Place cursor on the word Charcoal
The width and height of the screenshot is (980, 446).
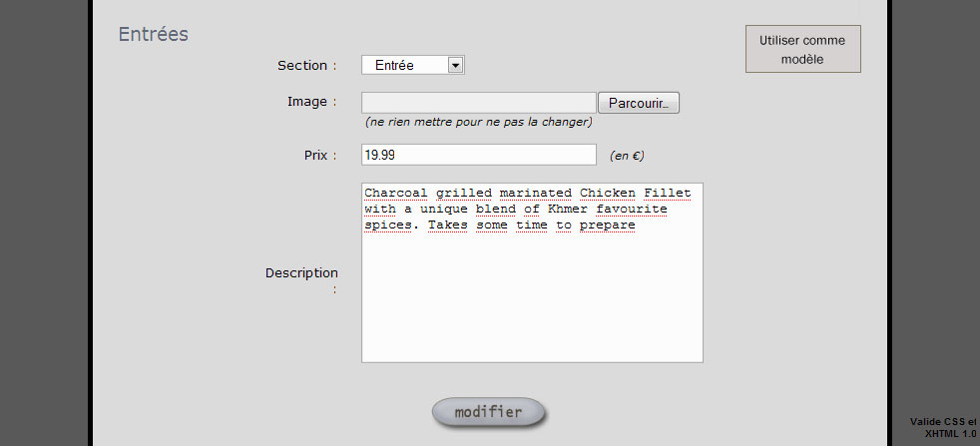point(393,193)
